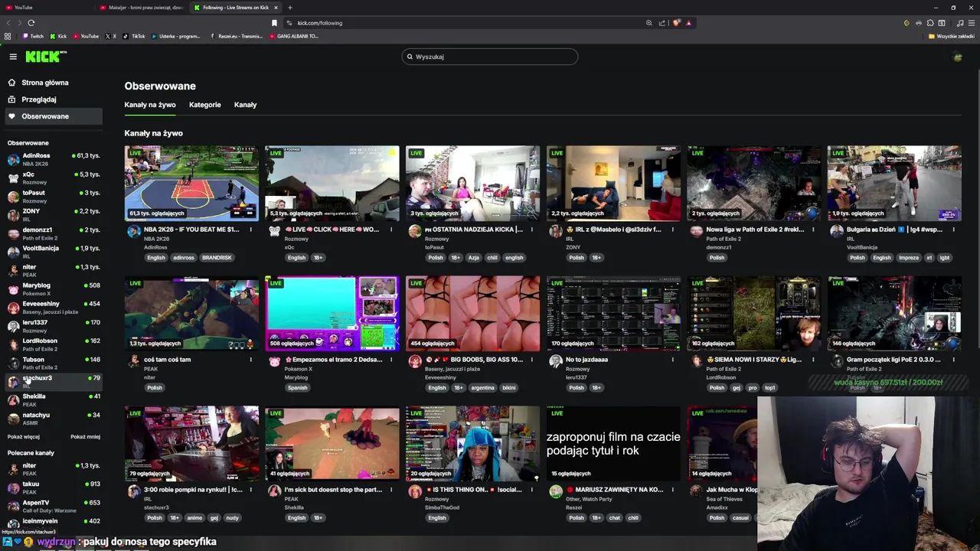
Task: Open a new browser tab with plus
Action: coord(289,8)
